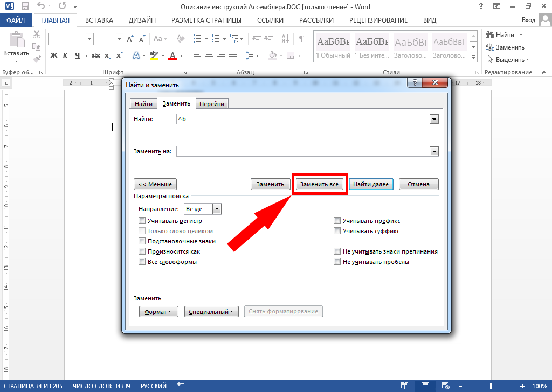Switch to the 'Найти' tab in dialog
Image resolution: width=552 pixels, height=392 pixels.
143,104
